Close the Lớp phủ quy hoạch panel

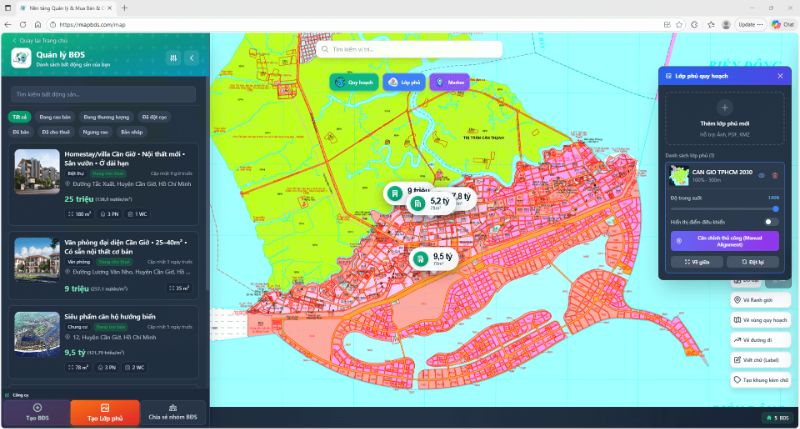[780, 75]
